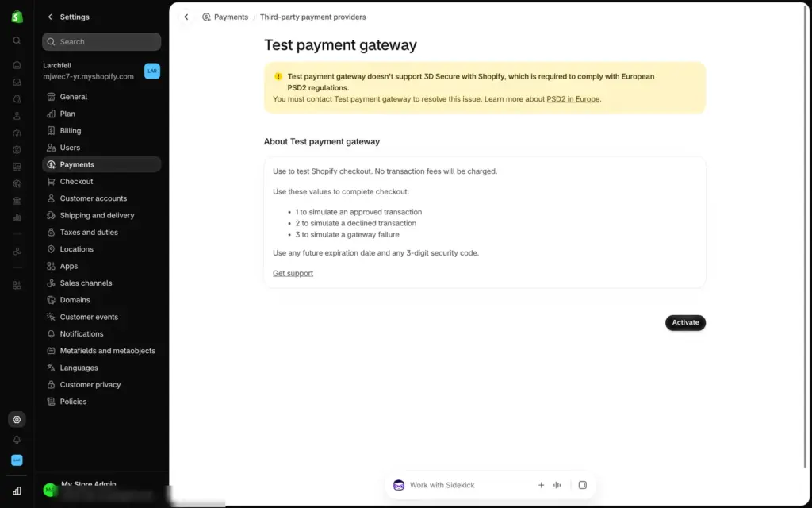Open search from the left rail magnifier
812x508 pixels.
click(x=17, y=40)
